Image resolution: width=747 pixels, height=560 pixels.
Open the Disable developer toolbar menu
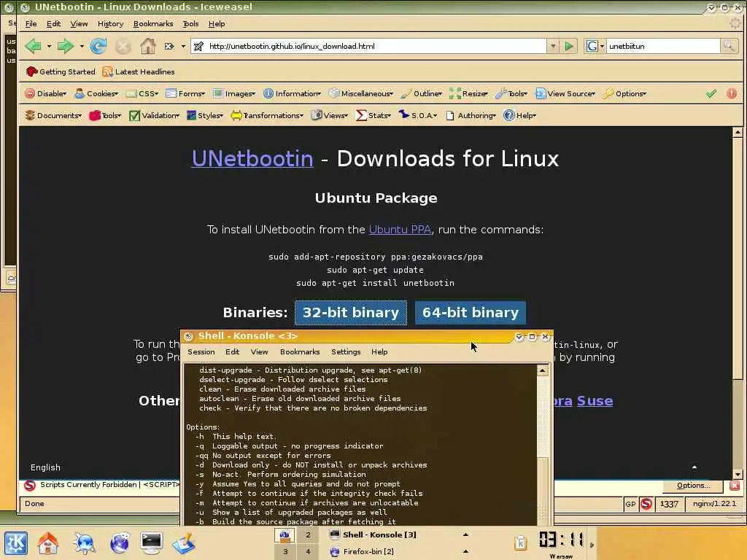tap(46, 93)
